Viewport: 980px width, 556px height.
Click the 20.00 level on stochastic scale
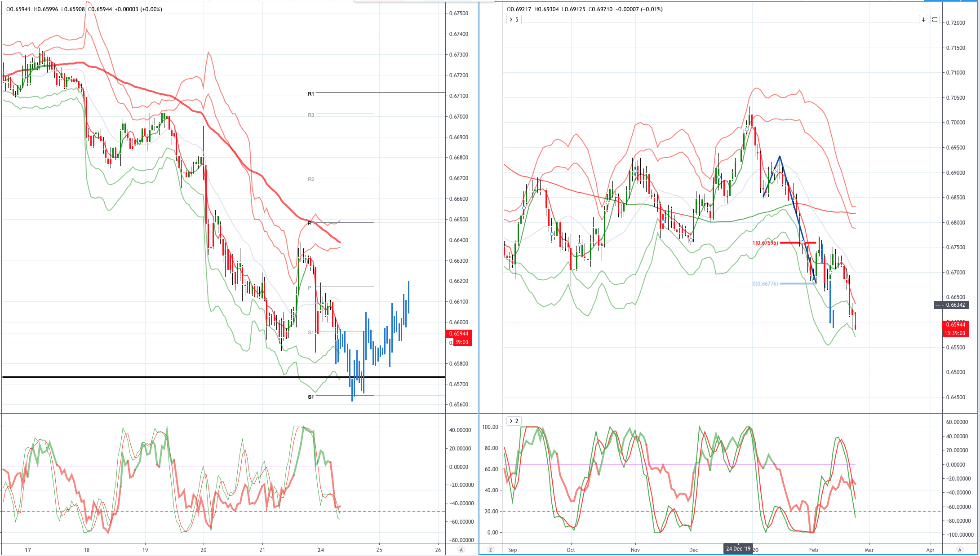pos(492,512)
